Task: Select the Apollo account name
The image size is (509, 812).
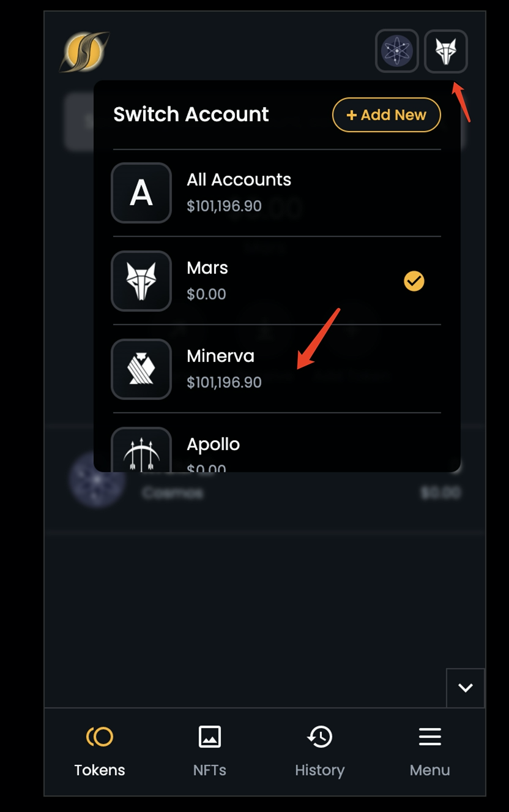Action: pos(213,444)
